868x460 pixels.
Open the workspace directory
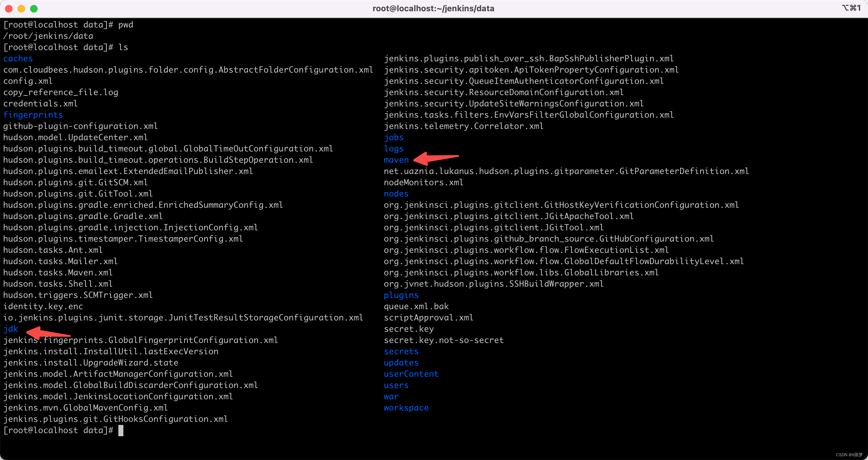coord(405,408)
